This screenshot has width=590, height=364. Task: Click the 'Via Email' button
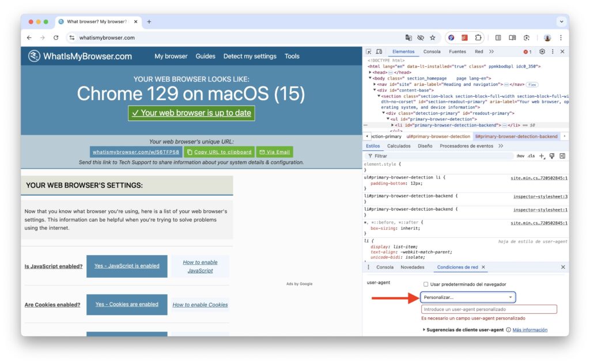coord(275,152)
